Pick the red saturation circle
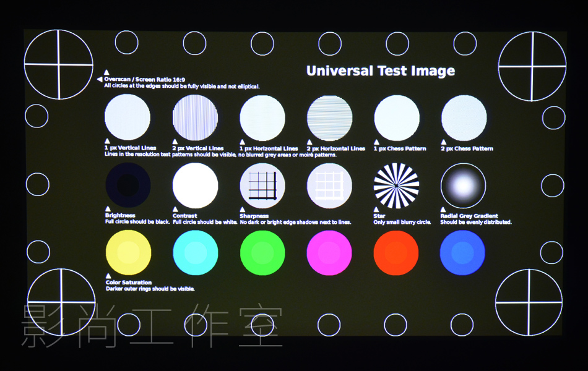The width and height of the screenshot is (588, 371). (396, 252)
